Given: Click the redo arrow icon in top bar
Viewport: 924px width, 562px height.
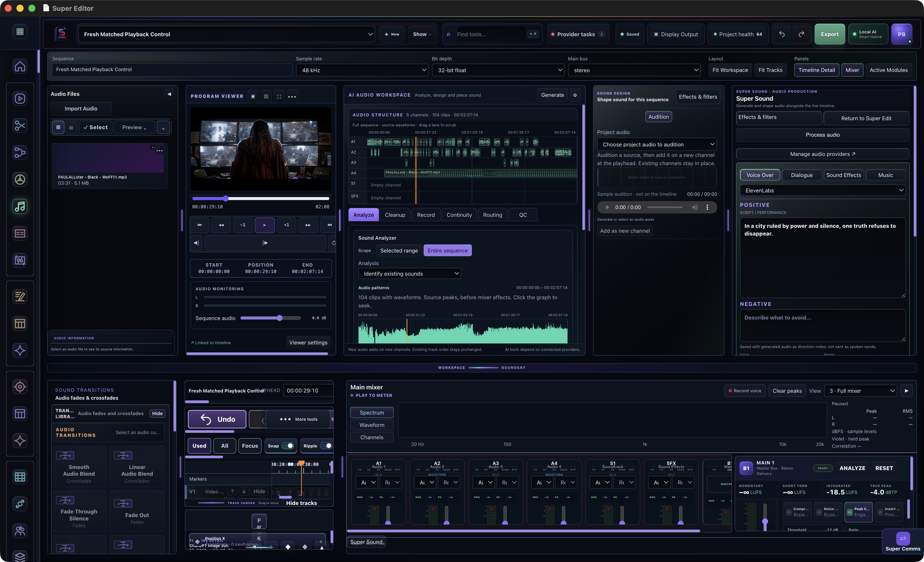Looking at the screenshot, I should point(801,34).
